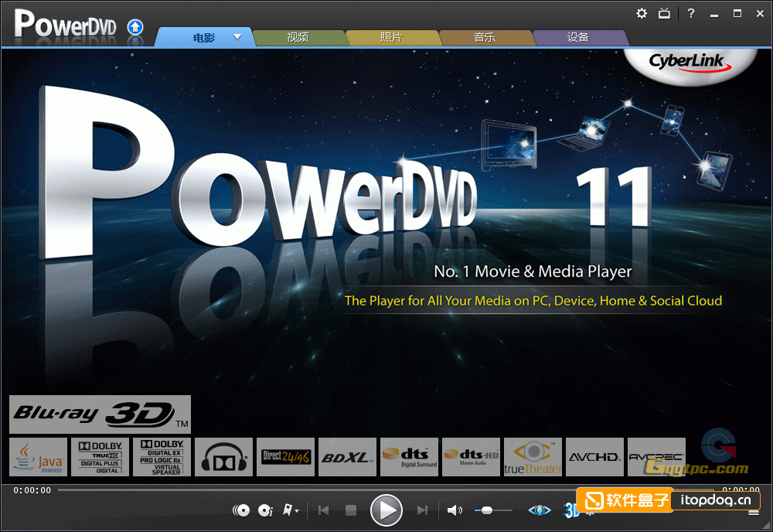Toggle TrueTheater eye effects

click(x=540, y=510)
